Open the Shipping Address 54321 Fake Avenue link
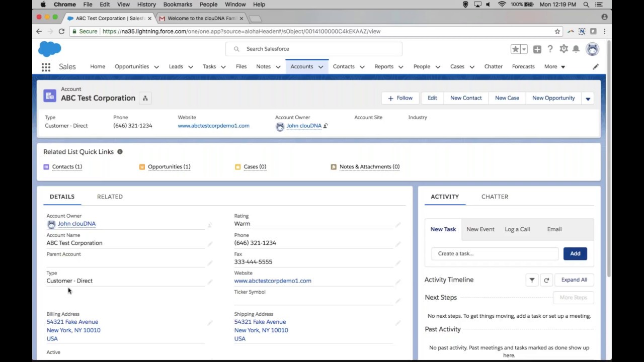This screenshot has height=362, width=644. click(260, 322)
